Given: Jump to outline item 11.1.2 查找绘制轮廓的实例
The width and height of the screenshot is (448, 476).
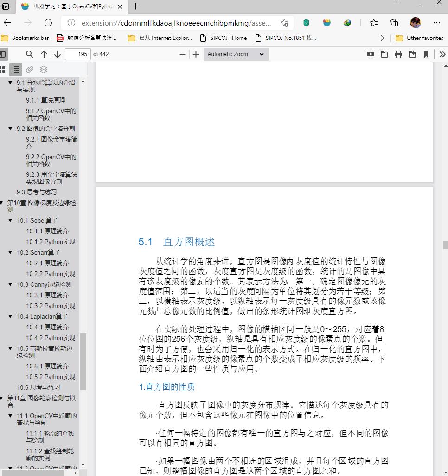Looking at the screenshot, I should (50, 455).
